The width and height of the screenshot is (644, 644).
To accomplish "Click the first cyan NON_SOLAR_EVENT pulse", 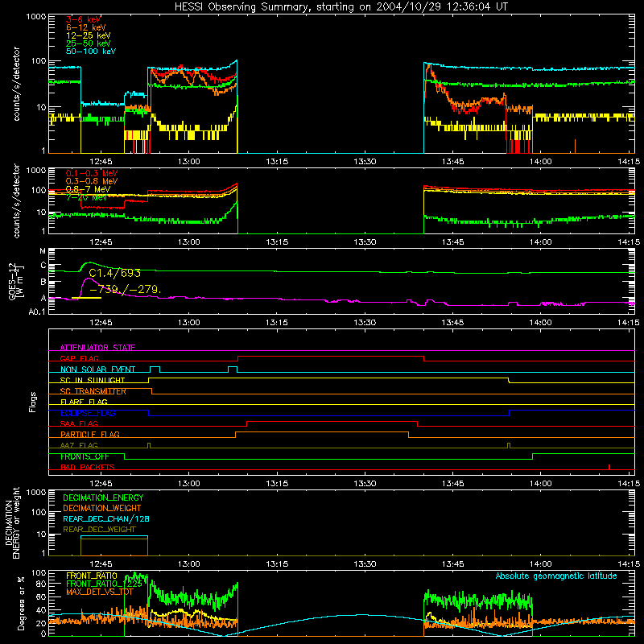I will tap(155, 369).
